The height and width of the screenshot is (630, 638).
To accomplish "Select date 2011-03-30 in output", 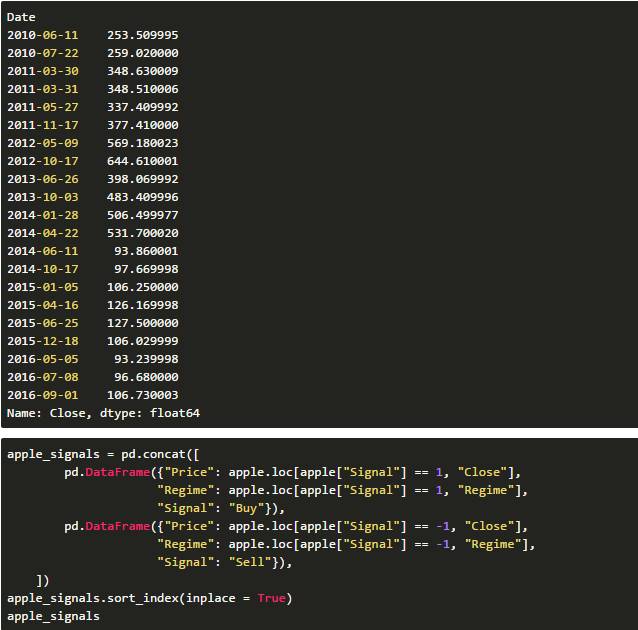I will coord(43,71).
